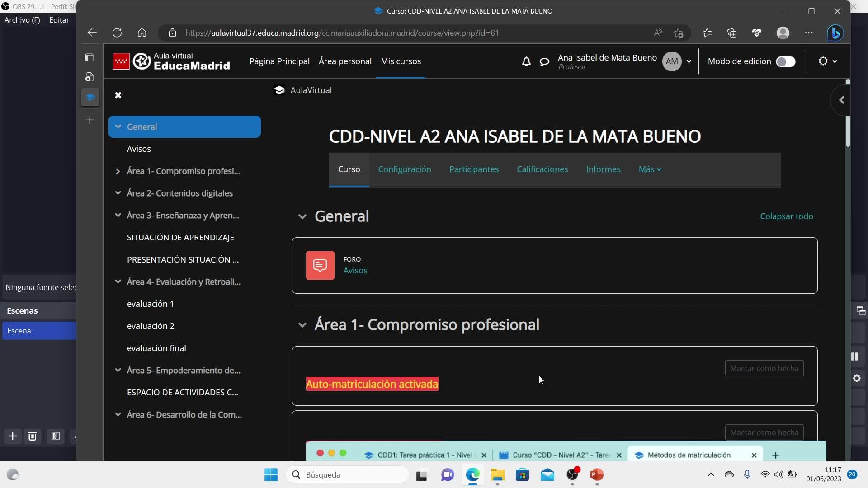
Task: Click the Bing sidebar icon
Action: pos(835,33)
